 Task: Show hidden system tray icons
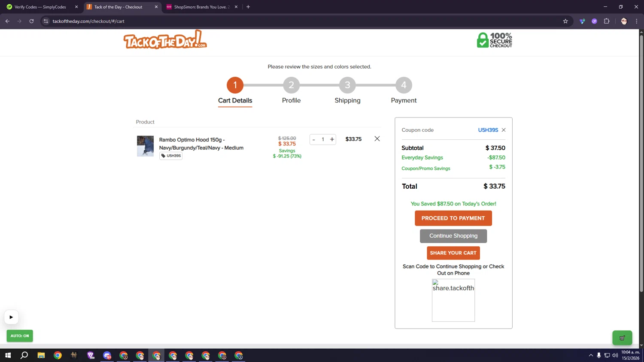[x=591, y=355]
